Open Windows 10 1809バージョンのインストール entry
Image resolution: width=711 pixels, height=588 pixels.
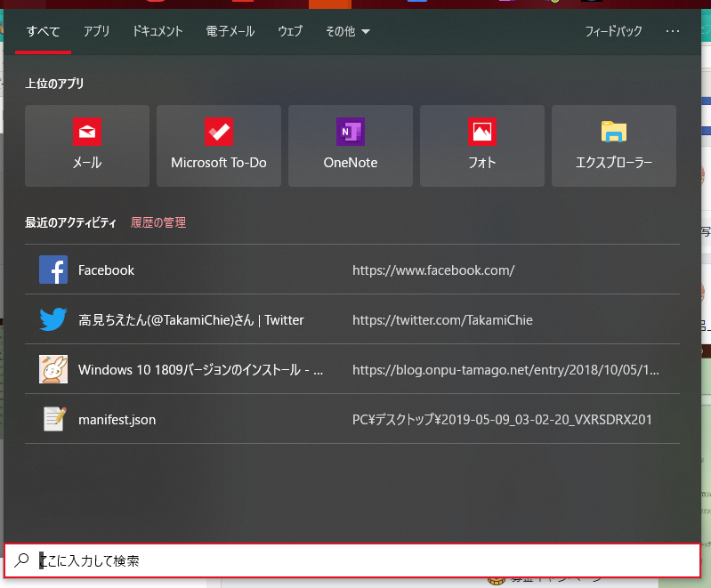coord(352,369)
